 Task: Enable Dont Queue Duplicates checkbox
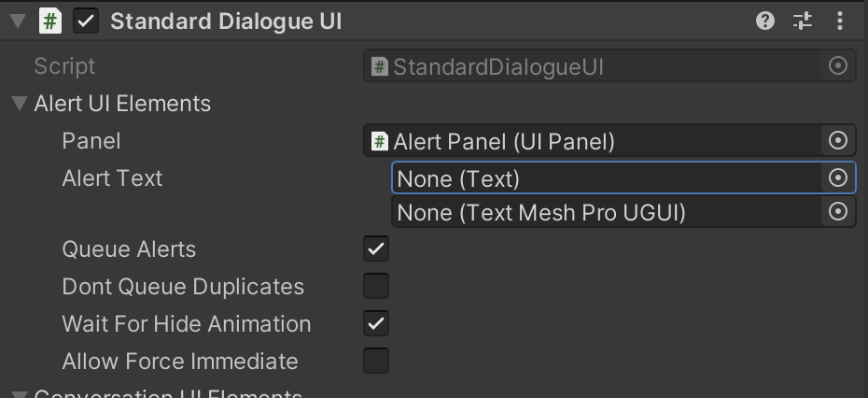tap(376, 286)
